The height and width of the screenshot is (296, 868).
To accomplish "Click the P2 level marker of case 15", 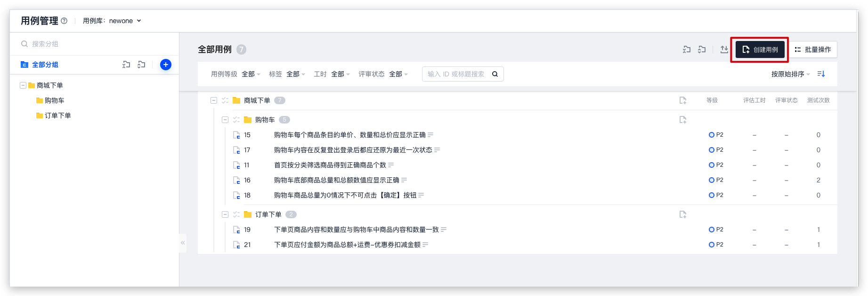I will [716, 135].
